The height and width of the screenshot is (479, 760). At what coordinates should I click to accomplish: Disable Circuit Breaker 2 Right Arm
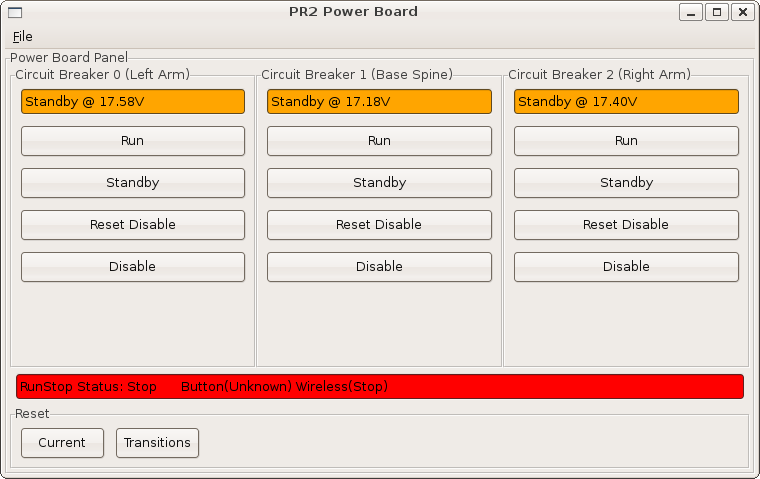pos(626,267)
